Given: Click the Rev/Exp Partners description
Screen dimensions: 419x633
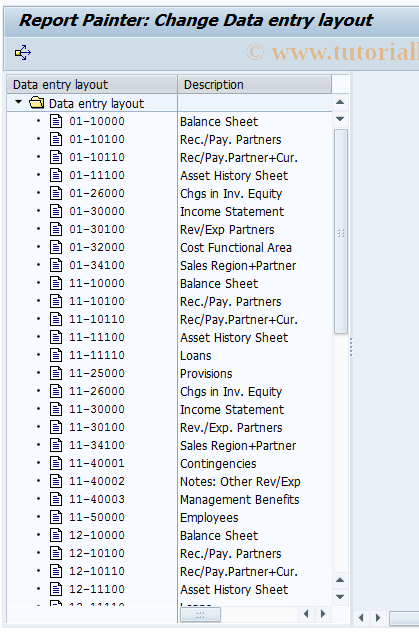Looking at the screenshot, I should [x=227, y=230].
